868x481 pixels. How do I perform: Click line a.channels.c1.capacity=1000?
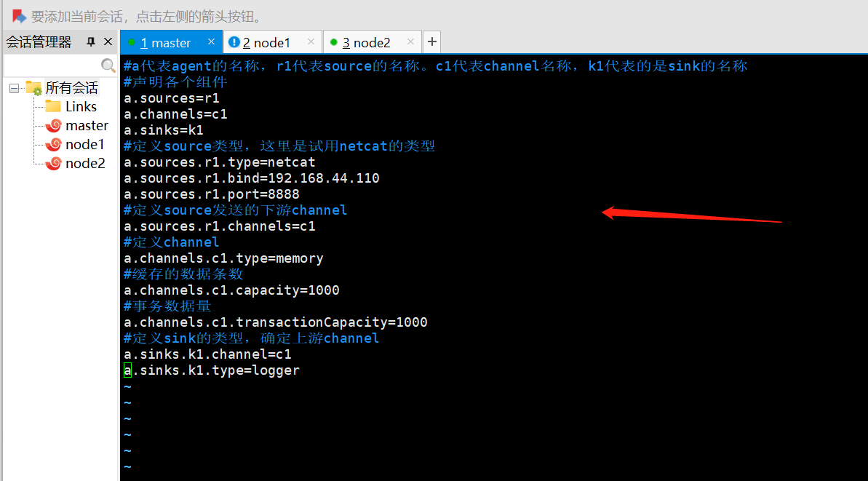pyautogui.click(x=231, y=290)
